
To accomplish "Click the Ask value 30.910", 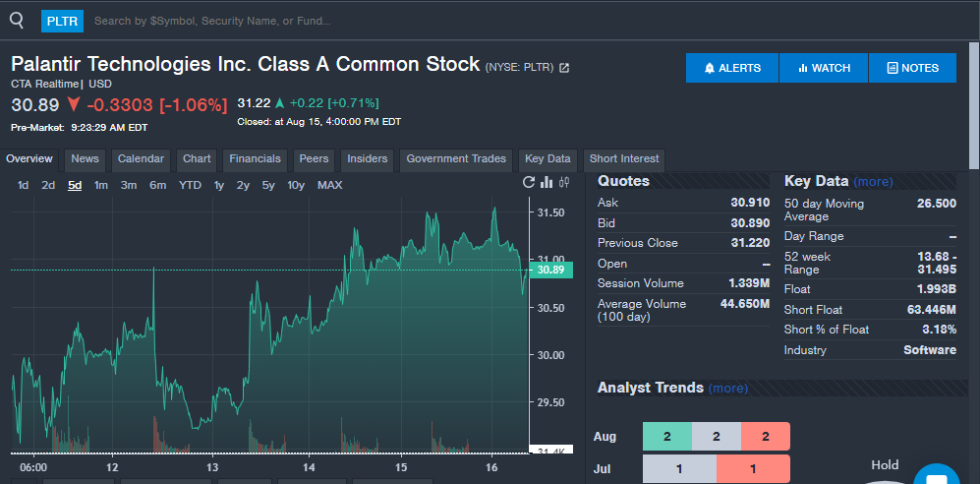I will pyautogui.click(x=750, y=203).
